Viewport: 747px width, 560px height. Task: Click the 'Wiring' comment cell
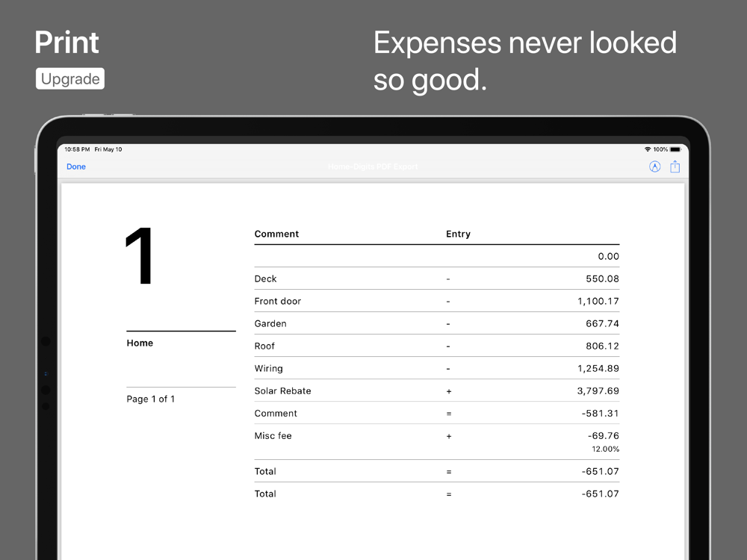point(269,368)
